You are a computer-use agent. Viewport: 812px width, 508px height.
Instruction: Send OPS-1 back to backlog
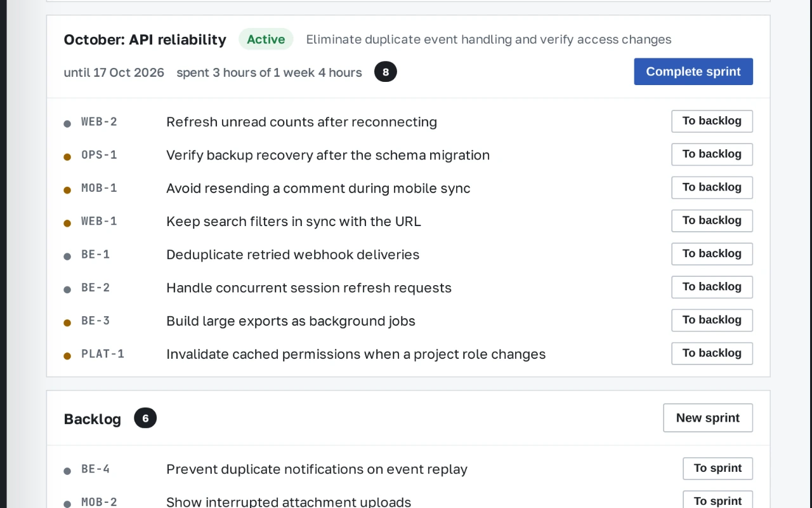pyautogui.click(x=712, y=154)
